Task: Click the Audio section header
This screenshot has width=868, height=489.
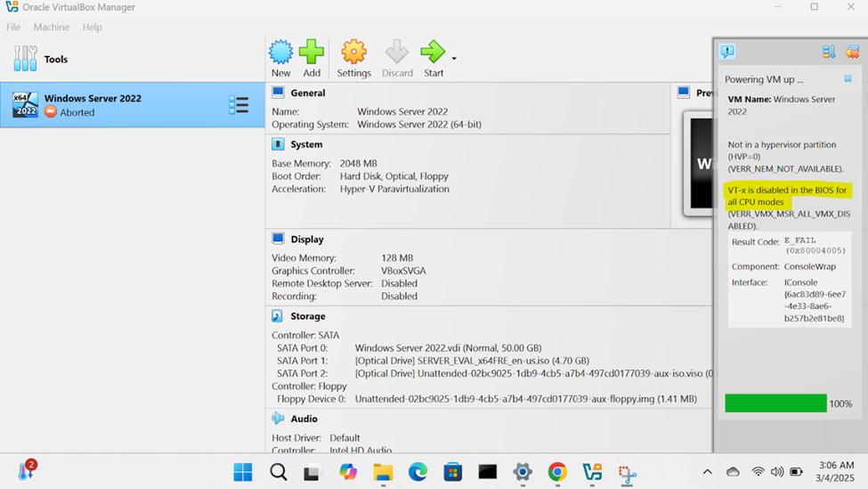Action: click(304, 419)
